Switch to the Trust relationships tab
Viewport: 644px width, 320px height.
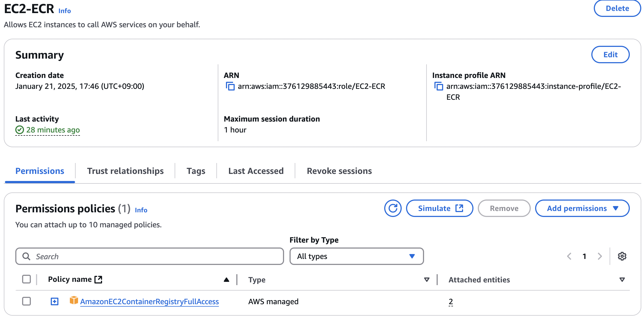125,171
